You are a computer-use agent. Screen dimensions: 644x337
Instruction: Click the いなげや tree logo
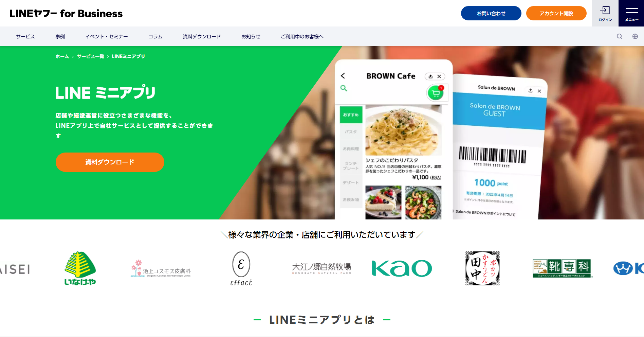(x=80, y=268)
